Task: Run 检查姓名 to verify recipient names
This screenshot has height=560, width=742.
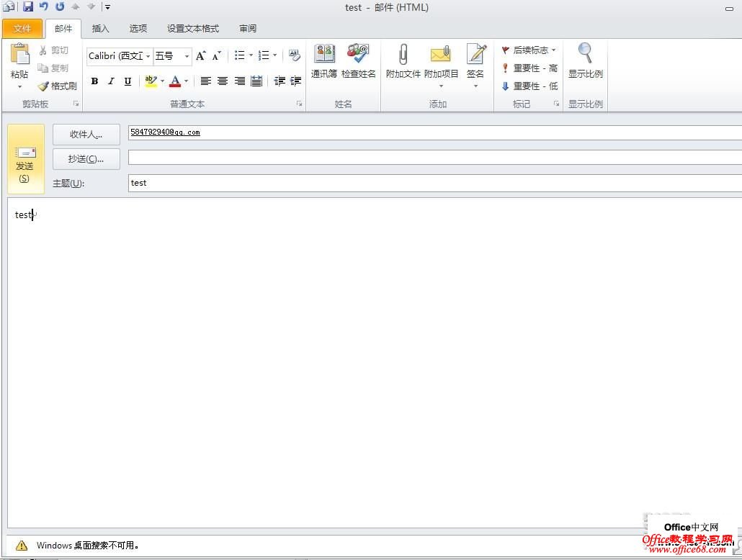Action: point(358,63)
